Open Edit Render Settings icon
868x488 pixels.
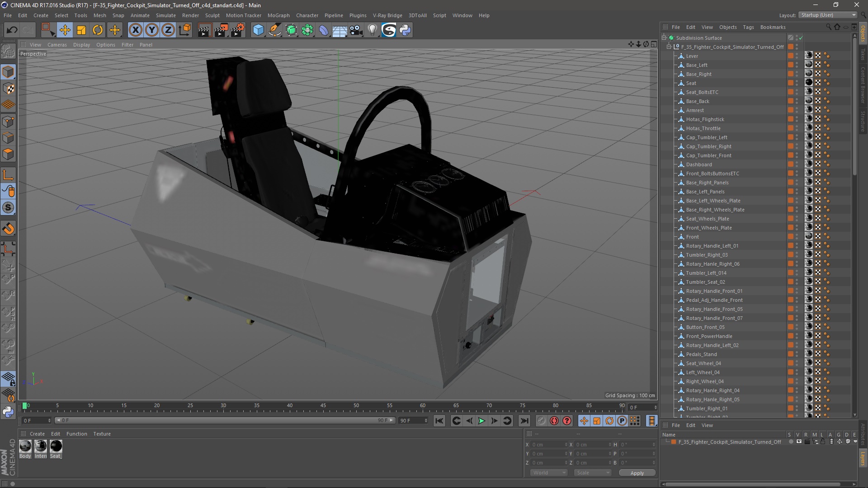237,30
